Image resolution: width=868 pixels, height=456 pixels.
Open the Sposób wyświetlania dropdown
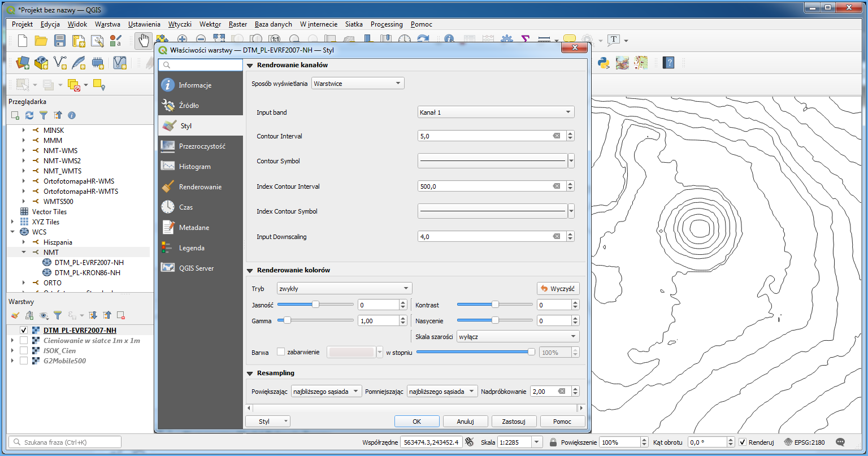358,84
